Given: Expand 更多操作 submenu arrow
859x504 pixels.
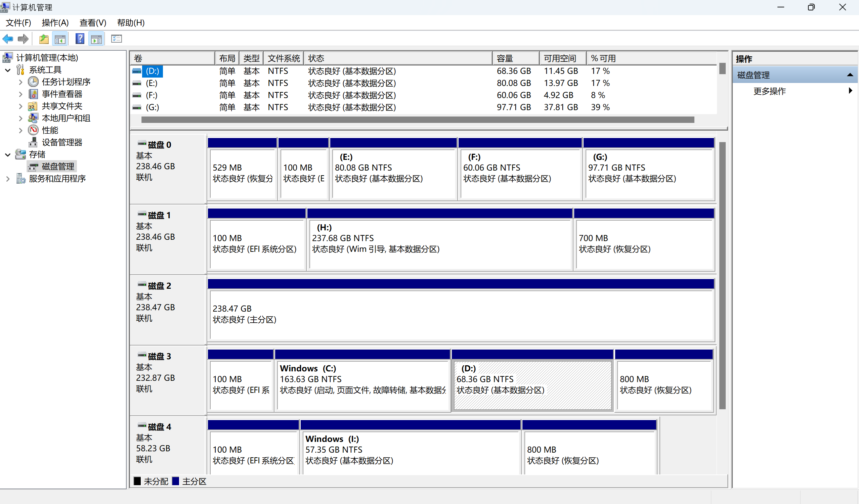Looking at the screenshot, I should 850,91.
